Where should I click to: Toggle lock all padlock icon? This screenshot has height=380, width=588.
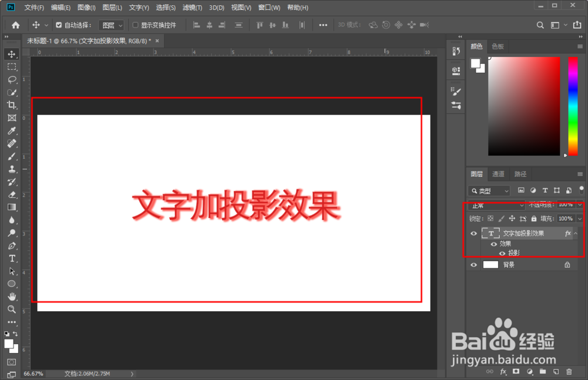coord(534,218)
